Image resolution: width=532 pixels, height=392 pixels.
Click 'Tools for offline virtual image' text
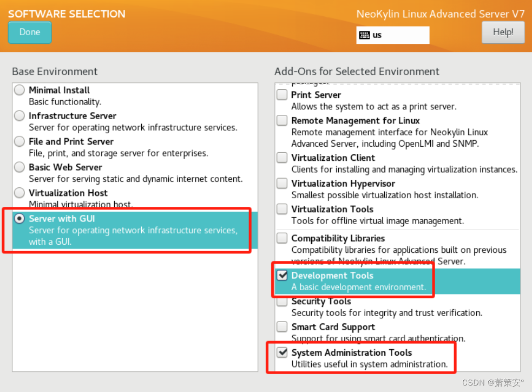click(378, 221)
